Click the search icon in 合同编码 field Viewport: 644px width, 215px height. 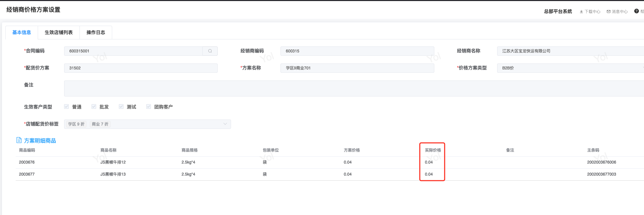coord(210,51)
